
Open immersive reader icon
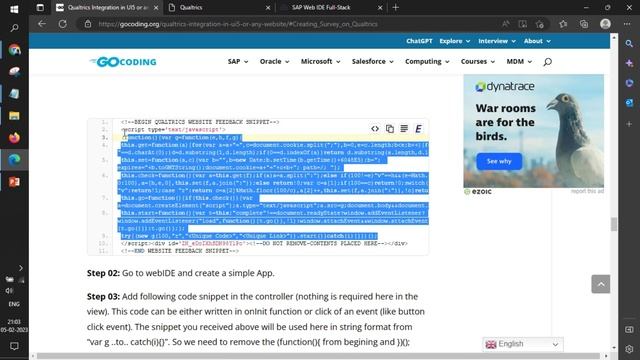pos(522,24)
